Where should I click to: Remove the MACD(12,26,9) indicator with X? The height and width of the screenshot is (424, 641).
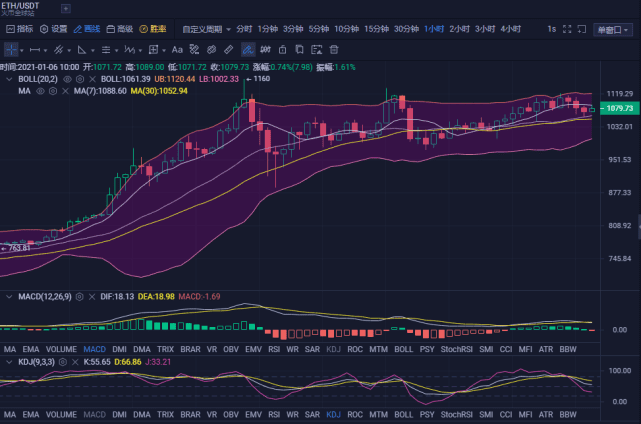(92, 296)
